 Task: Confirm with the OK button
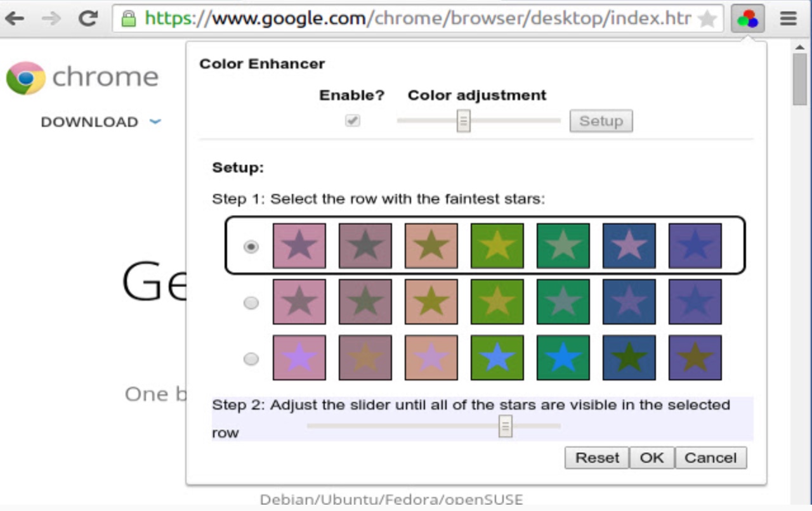(x=652, y=458)
